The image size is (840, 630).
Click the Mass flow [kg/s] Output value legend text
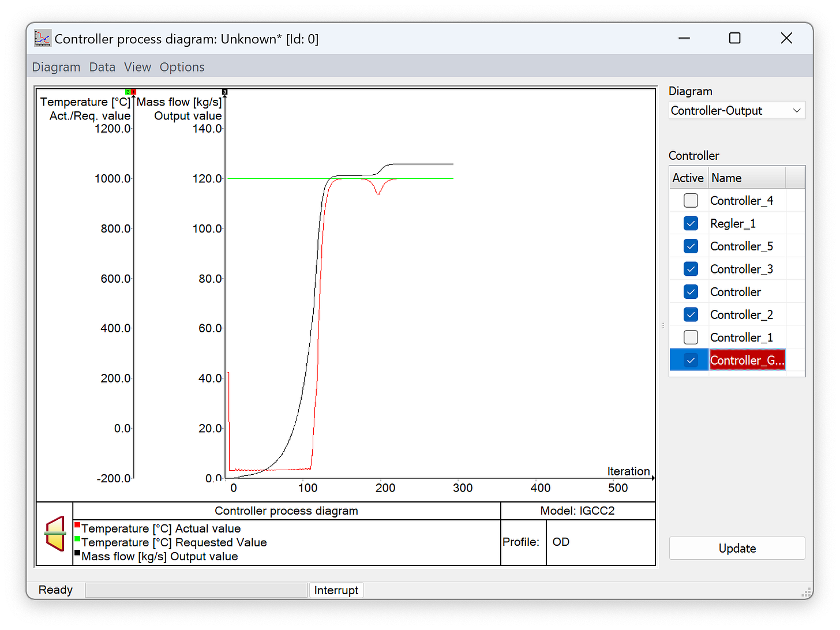[160, 556]
